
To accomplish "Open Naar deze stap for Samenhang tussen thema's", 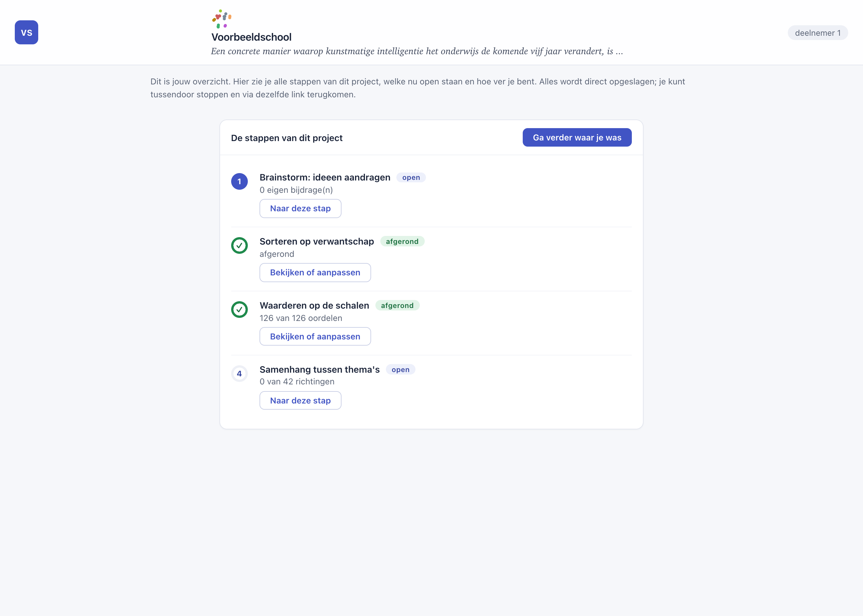I will (300, 400).
